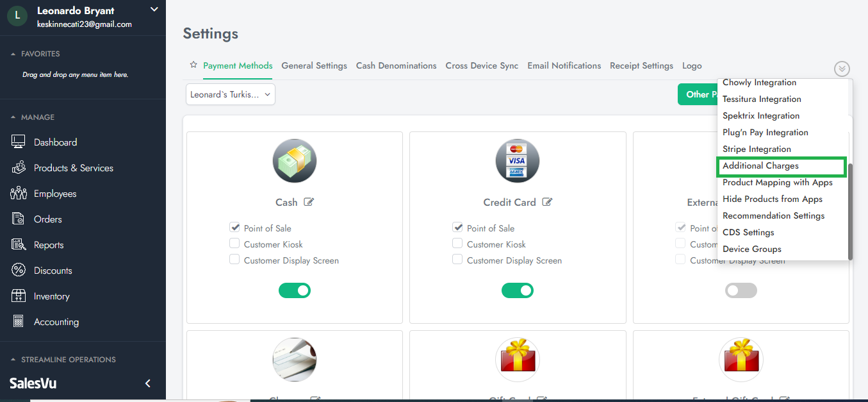Open the Leonard's Turkish location dropdown
Screen dimensions: 868x402
(x=231, y=94)
